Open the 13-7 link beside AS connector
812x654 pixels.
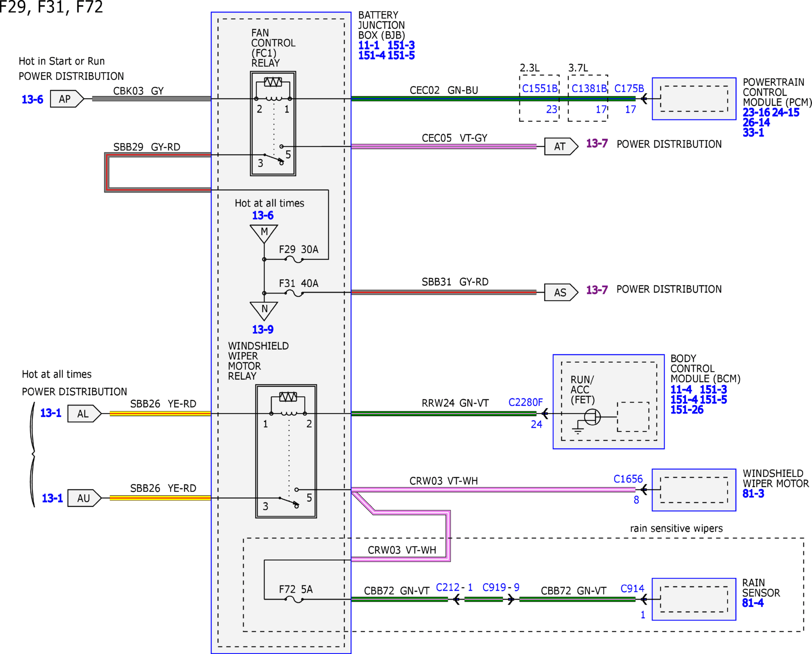coord(597,290)
